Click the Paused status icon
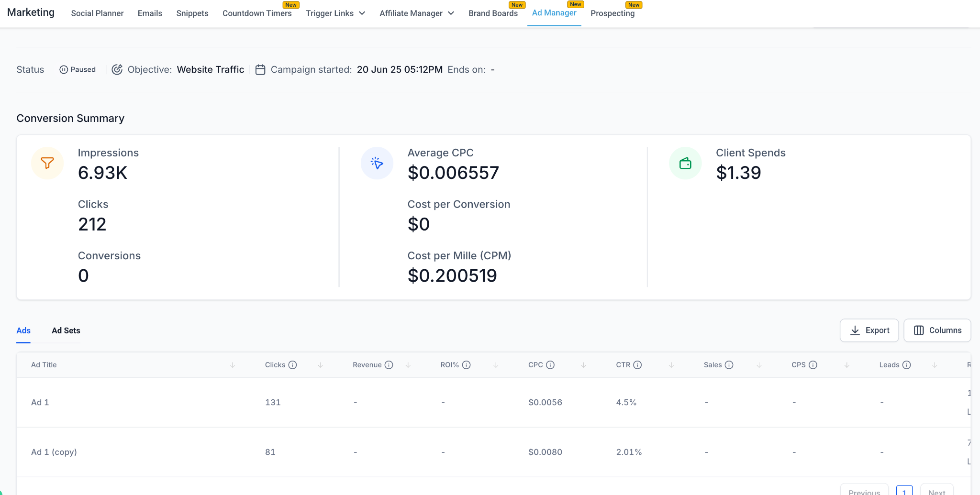Viewport: 980px width, 495px height. point(64,70)
